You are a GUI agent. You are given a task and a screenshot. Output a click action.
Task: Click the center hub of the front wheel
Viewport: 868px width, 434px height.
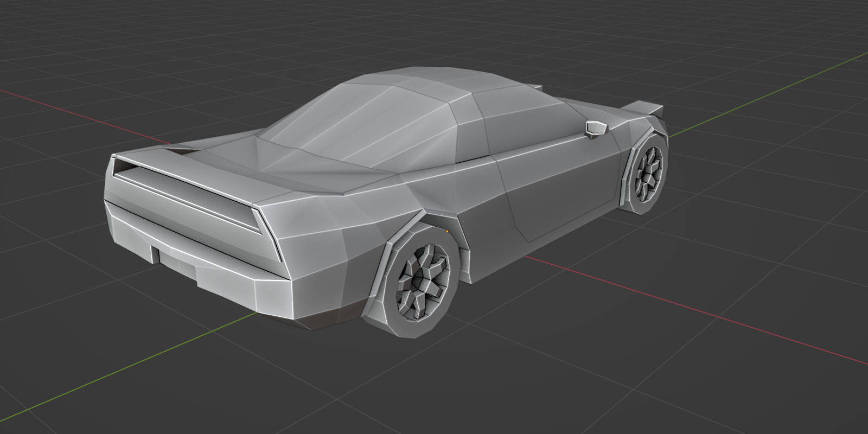pyautogui.click(x=649, y=171)
